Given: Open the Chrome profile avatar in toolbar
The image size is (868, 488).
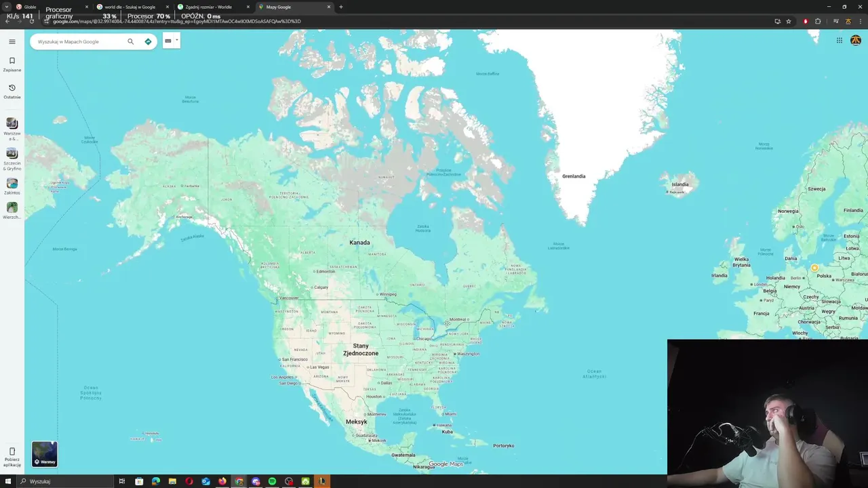Looking at the screenshot, I should pos(848,21).
